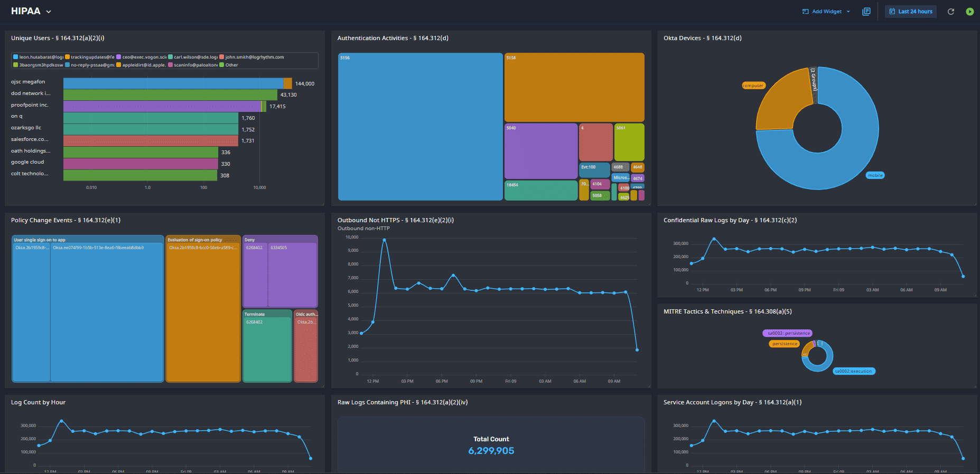The height and width of the screenshot is (474, 980).
Task: Open the Add Widget dropdown arrow
Action: (x=848, y=12)
